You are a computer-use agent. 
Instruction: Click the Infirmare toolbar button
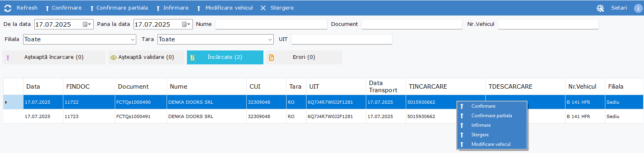tap(172, 8)
